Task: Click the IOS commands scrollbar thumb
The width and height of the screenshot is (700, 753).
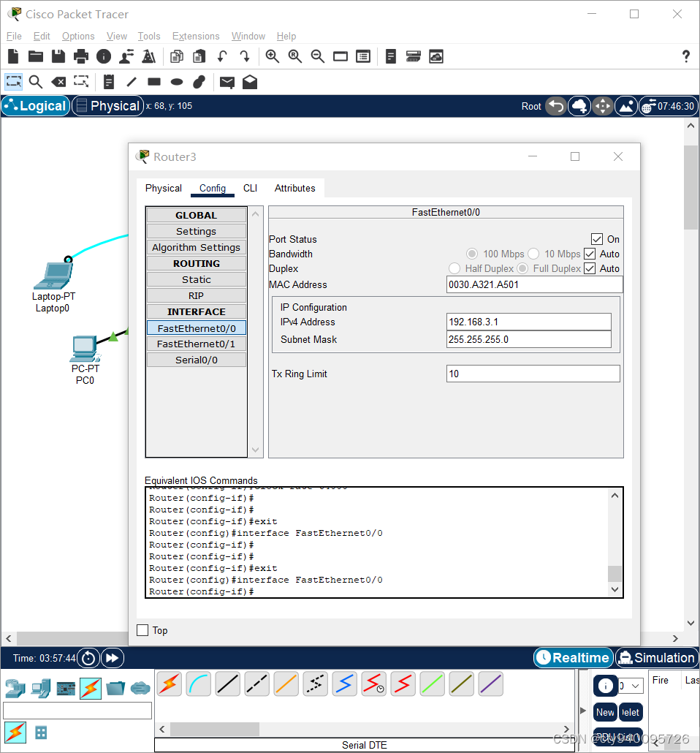Action: (615, 573)
